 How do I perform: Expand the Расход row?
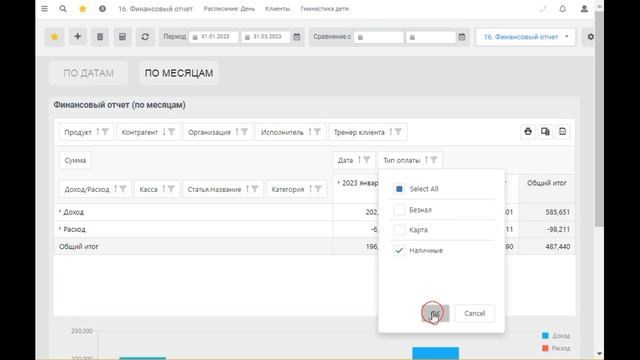60,229
